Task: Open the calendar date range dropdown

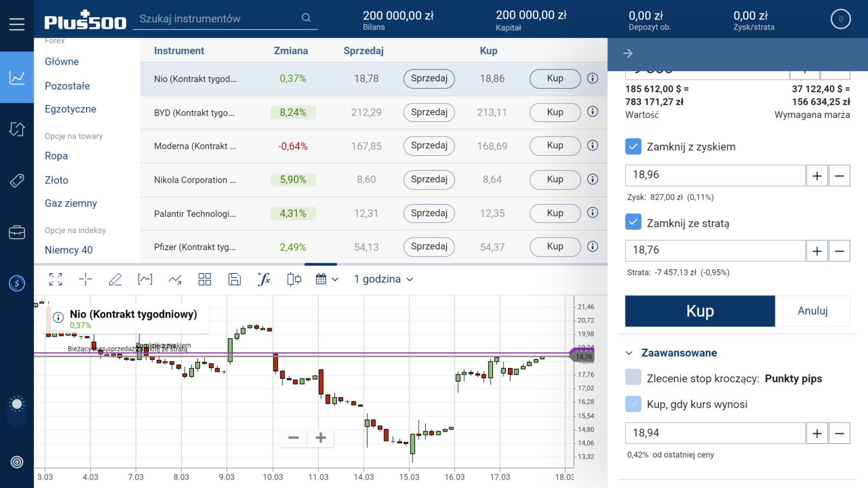Action: (327, 279)
